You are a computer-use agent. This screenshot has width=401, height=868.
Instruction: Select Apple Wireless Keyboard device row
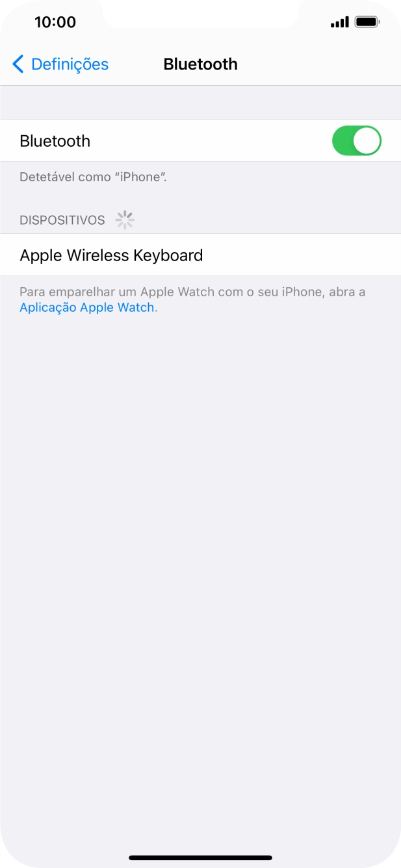[200, 255]
